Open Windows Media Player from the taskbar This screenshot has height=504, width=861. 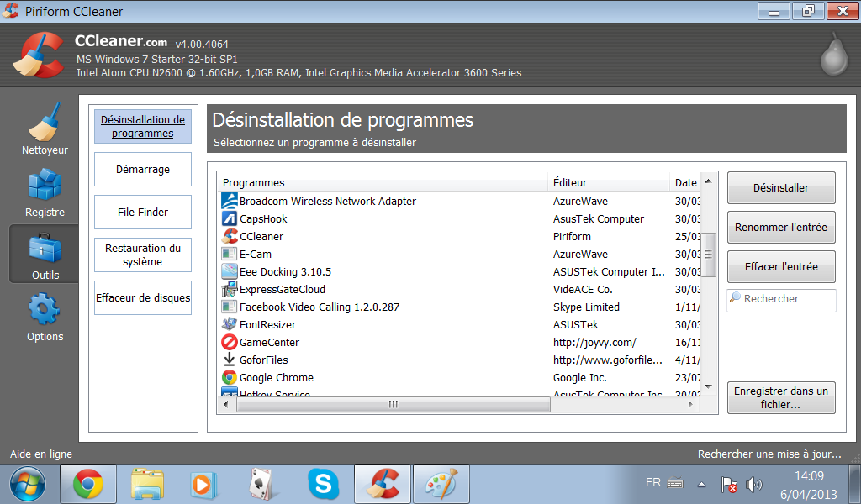click(203, 484)
